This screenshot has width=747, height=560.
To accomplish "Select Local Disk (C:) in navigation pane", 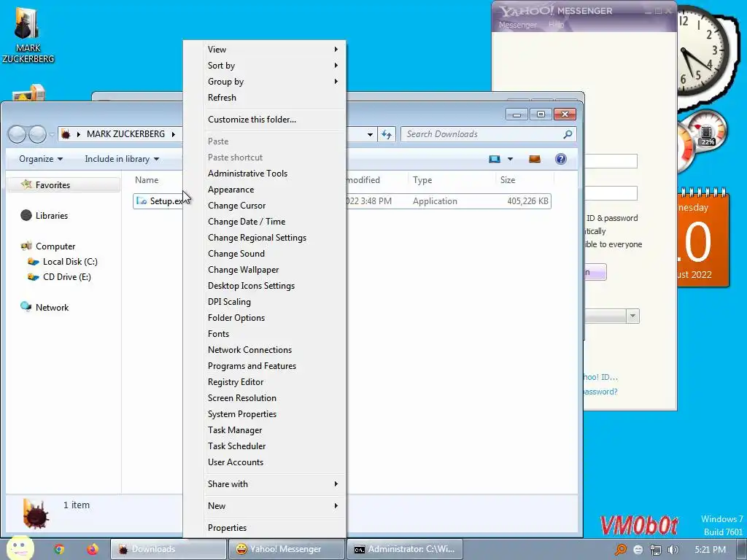I will click(70, 262).
